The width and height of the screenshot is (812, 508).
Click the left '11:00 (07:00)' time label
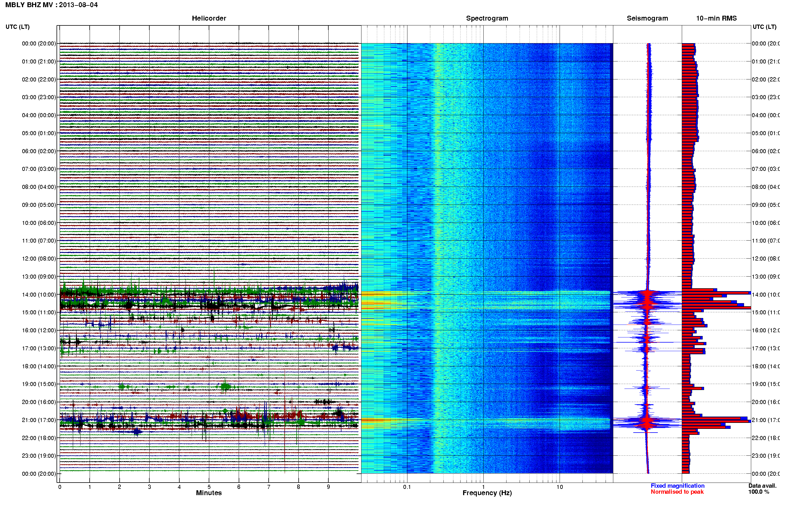click(39, 241)
